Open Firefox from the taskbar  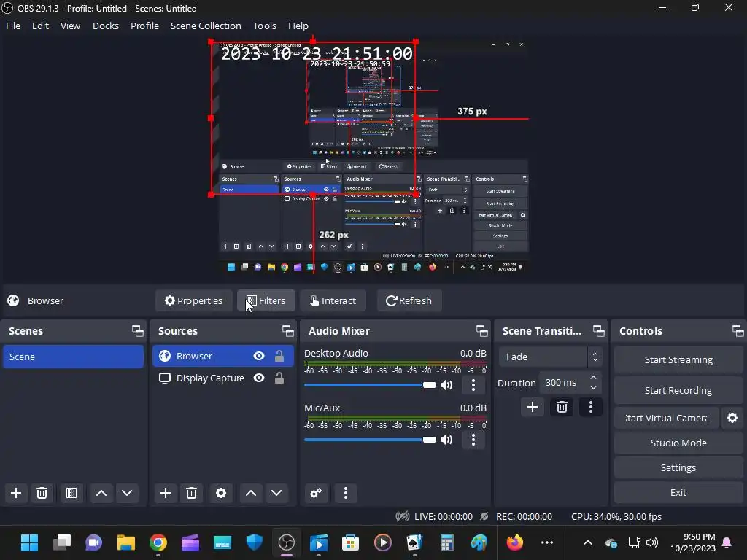tap(514, 542)
